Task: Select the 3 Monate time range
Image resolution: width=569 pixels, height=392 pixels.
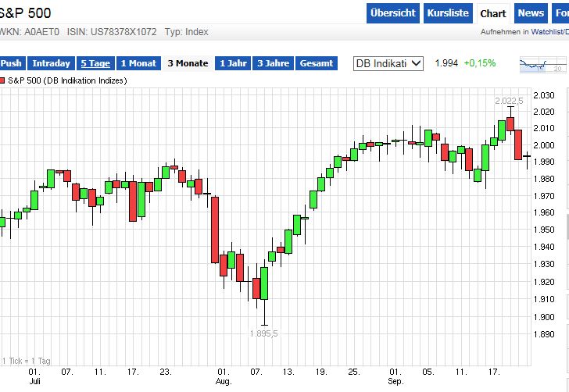Action: [x=188, y=63]
